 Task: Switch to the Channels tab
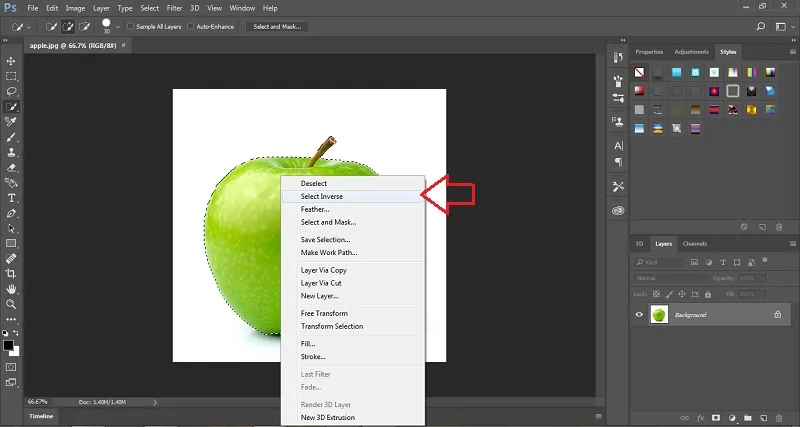[694, 244]
